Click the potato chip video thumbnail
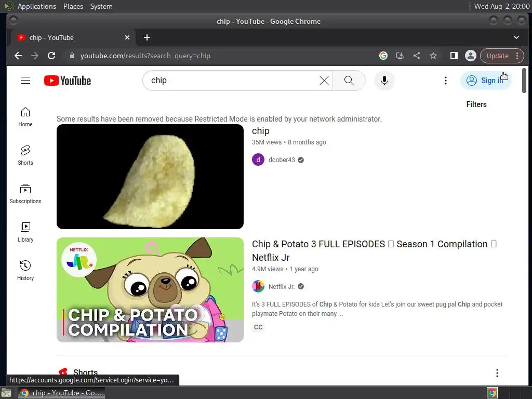532x399 pixels. (150, 177)
